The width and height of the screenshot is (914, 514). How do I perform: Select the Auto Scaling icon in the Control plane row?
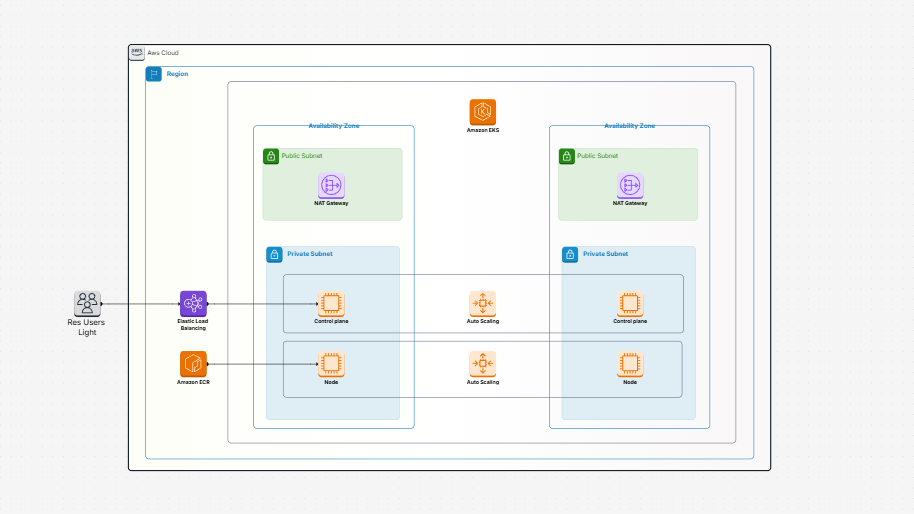pyautogui.click(x=483, y=304)
